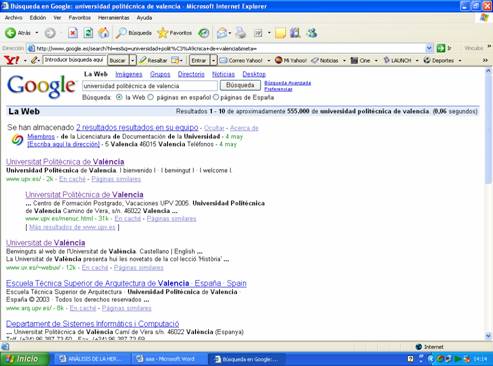
Task: Expand the address bar dropdown arrow
Action: tap(429, 48)
